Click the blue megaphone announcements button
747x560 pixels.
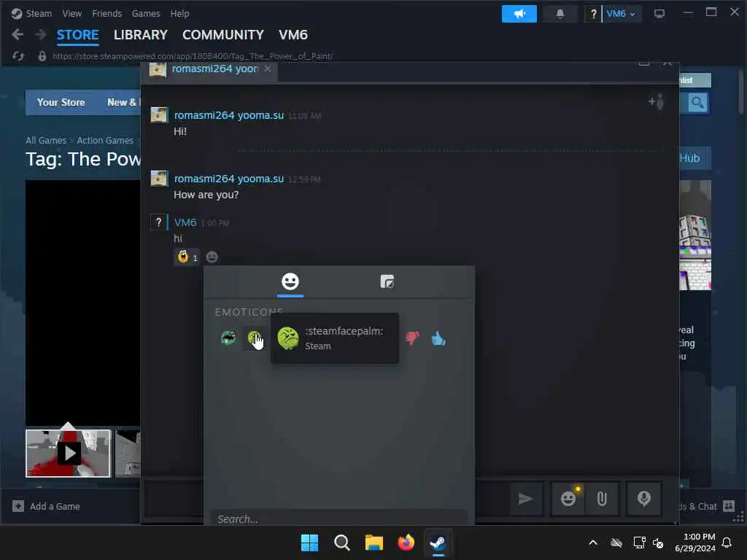[519, 14]
